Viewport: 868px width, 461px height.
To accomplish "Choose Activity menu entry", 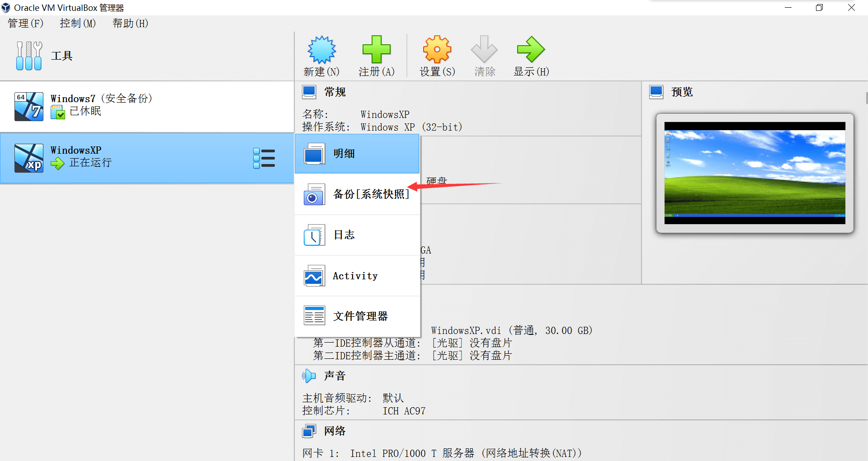I will 357,276.
